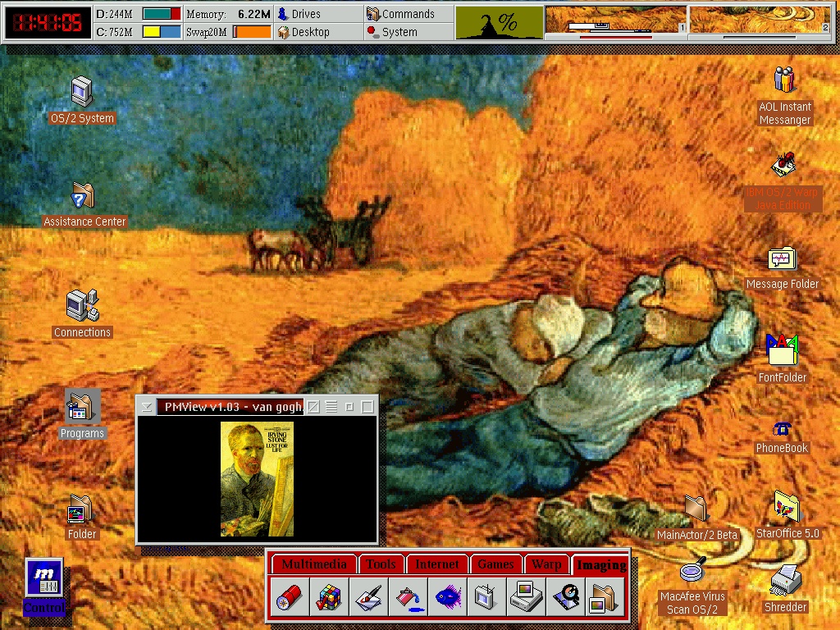Click the Swap 20M label
The height and width of the screenshot is (630, 840).
[x=206, y=32]
